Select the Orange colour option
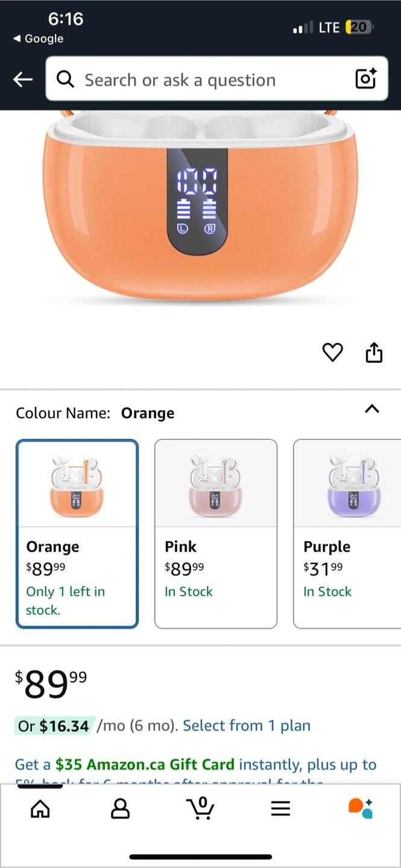 click(x=77, y=533)
